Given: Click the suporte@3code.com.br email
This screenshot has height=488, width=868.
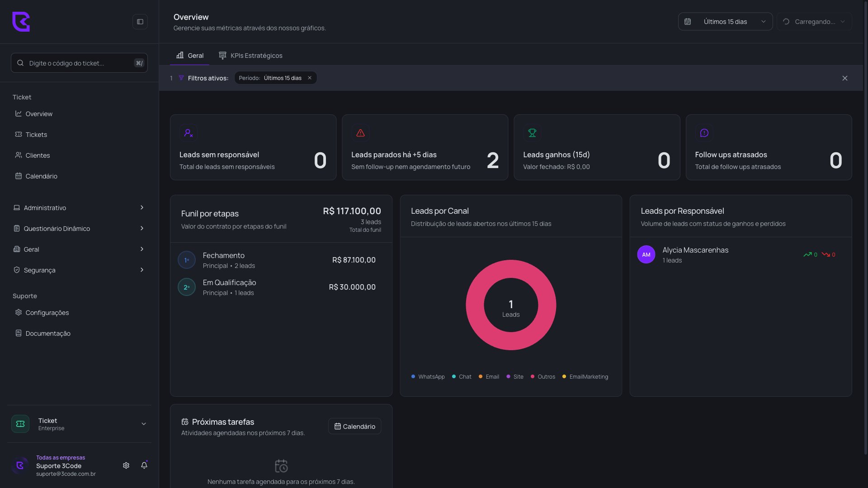Looking at the screenshot, I should point(66,474).
